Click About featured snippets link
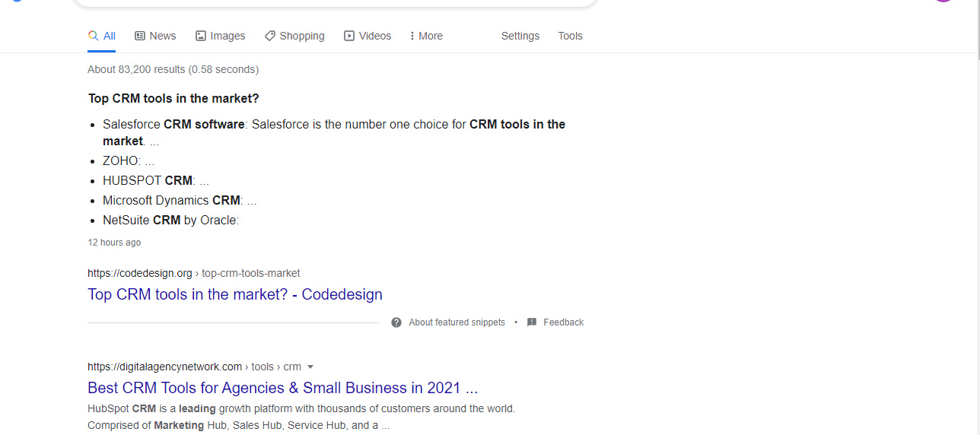980x435 pixels. tap(457, 322)
